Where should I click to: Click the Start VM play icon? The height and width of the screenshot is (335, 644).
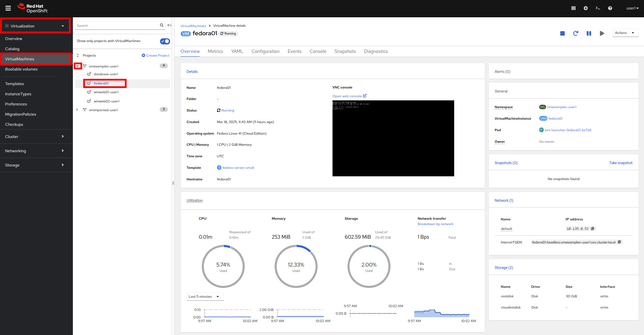tap(602, 33)
